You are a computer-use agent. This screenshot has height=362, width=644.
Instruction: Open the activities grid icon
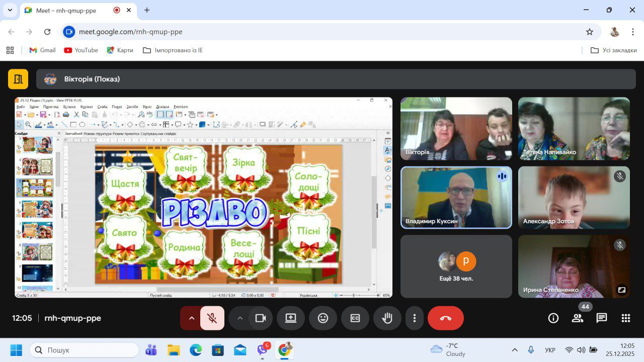[x=626, y=318]
